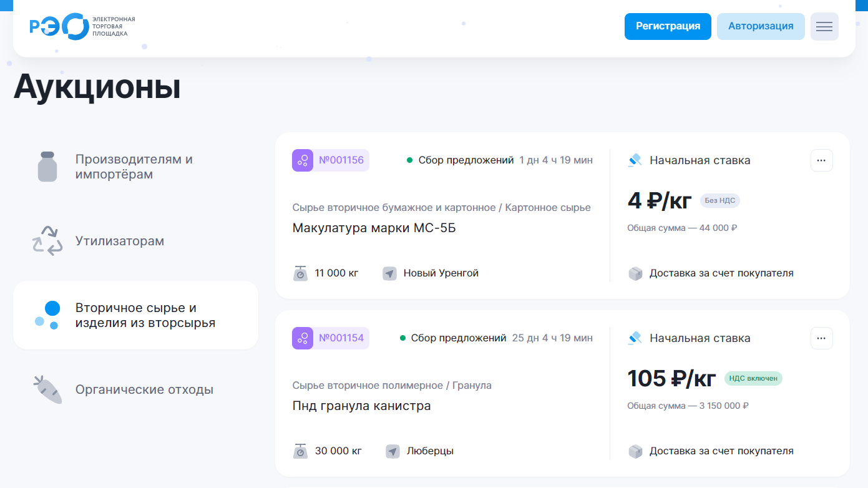
Task: Expand three-dot options for auction №001154
Action: 821,338
